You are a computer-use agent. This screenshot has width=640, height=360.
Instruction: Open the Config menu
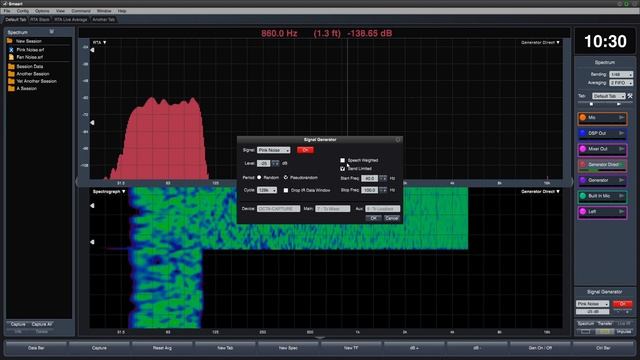coord(22,11)
